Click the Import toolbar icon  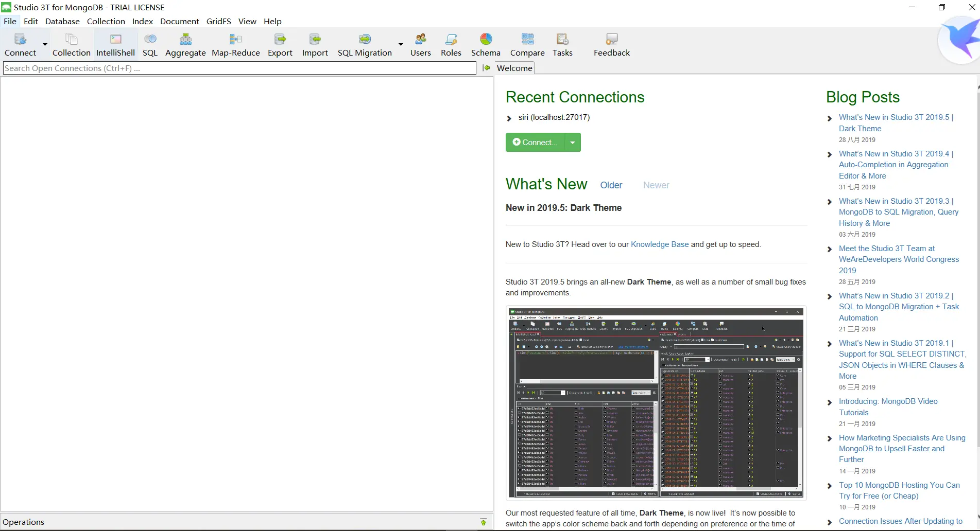315,44
